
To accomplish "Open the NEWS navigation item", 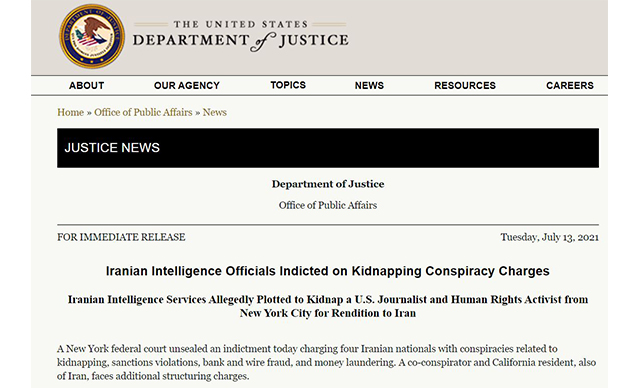I will click(x=369, y=86).
